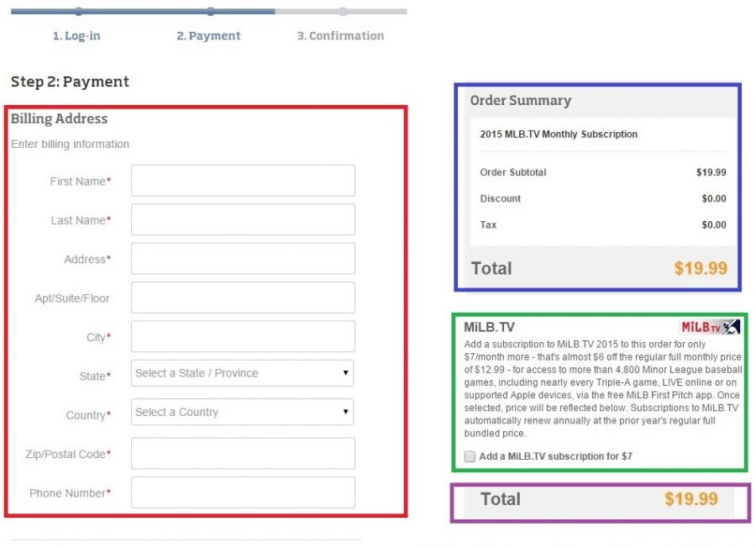Click the MiLB.TV subscription offer description
756x548 pixels.
click(603, 389)
